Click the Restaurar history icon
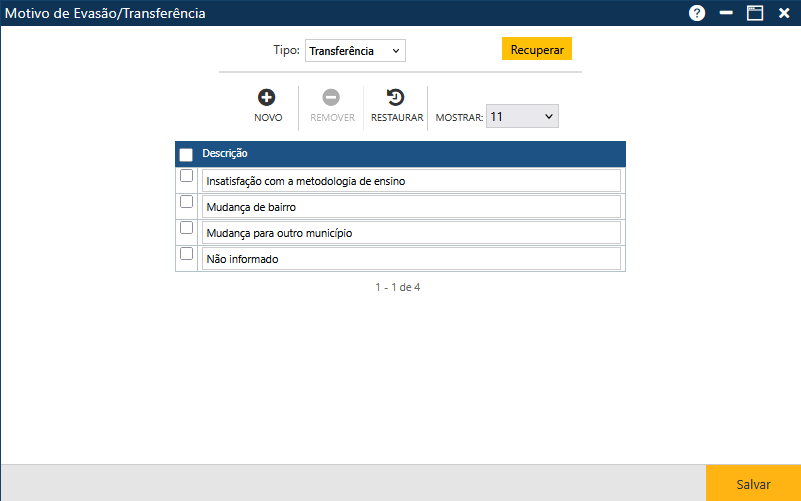The image size is (801, 501). [x=396, y=98]
